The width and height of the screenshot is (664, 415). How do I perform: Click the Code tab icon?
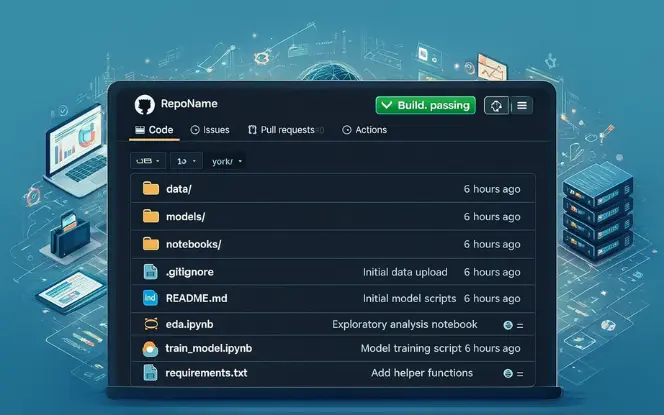[140, 130]
